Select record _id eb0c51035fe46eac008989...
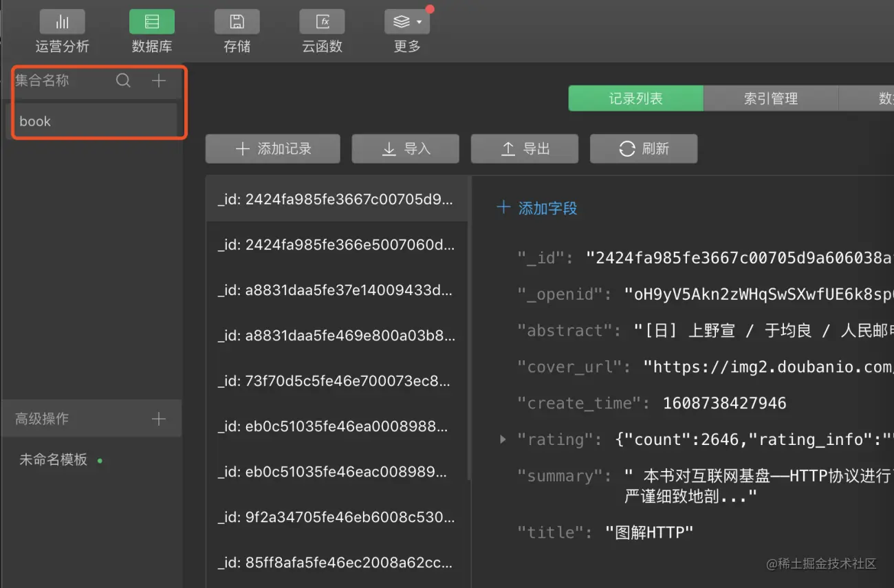 point(337,472)
